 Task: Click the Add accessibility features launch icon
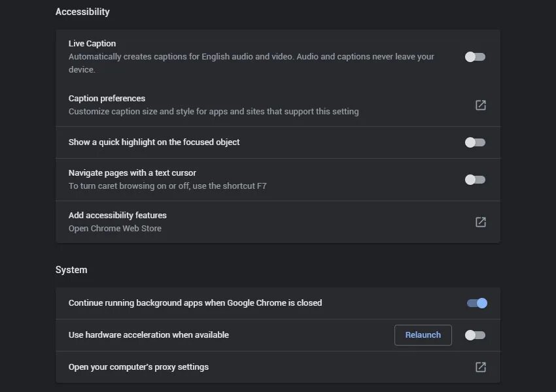click(481, 222)
